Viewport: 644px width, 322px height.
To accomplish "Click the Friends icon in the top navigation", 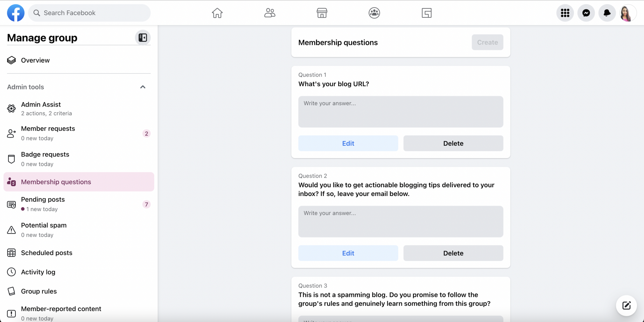I will (269, 13).
